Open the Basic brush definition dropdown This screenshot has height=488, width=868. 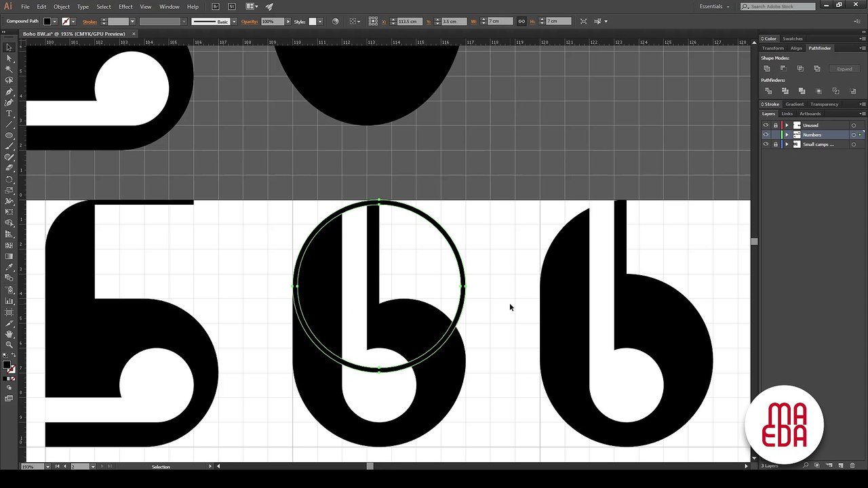(234, 22)
